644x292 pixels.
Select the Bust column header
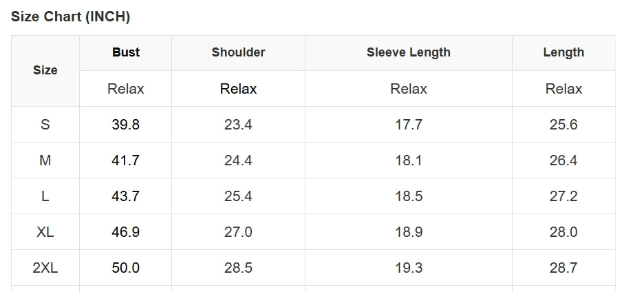[x=126, y=52]
